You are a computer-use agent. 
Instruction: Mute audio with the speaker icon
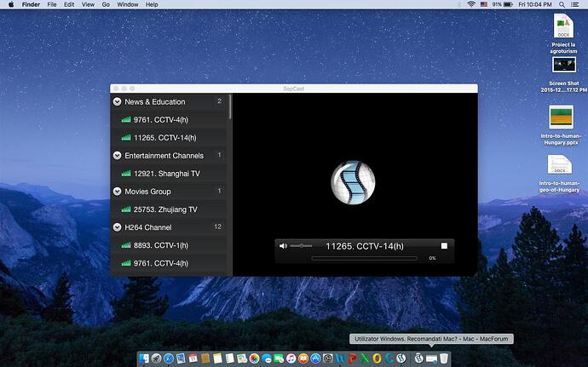(283, 246)
